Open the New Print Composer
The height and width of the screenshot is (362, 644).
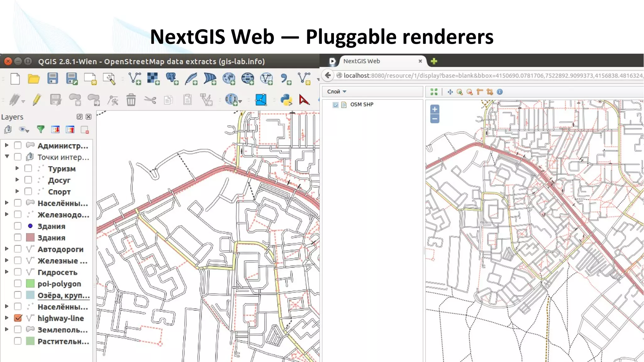pyautogui.click(x=91, y=79)
